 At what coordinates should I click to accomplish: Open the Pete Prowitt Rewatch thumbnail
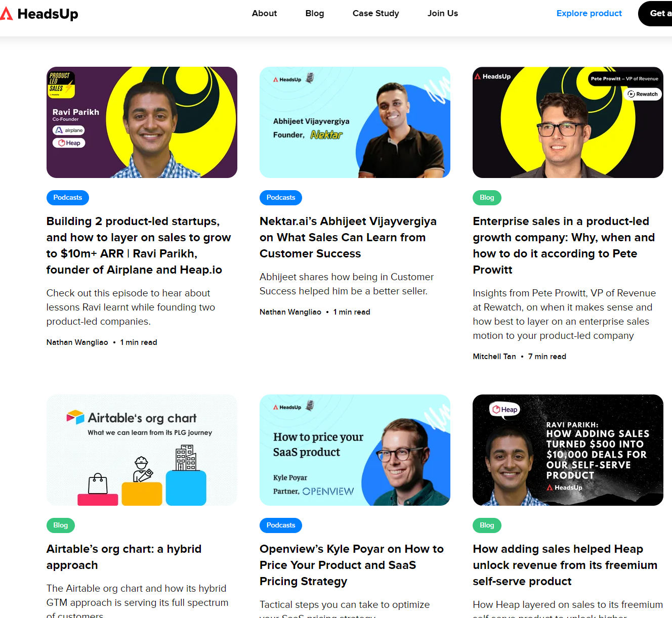568,122
